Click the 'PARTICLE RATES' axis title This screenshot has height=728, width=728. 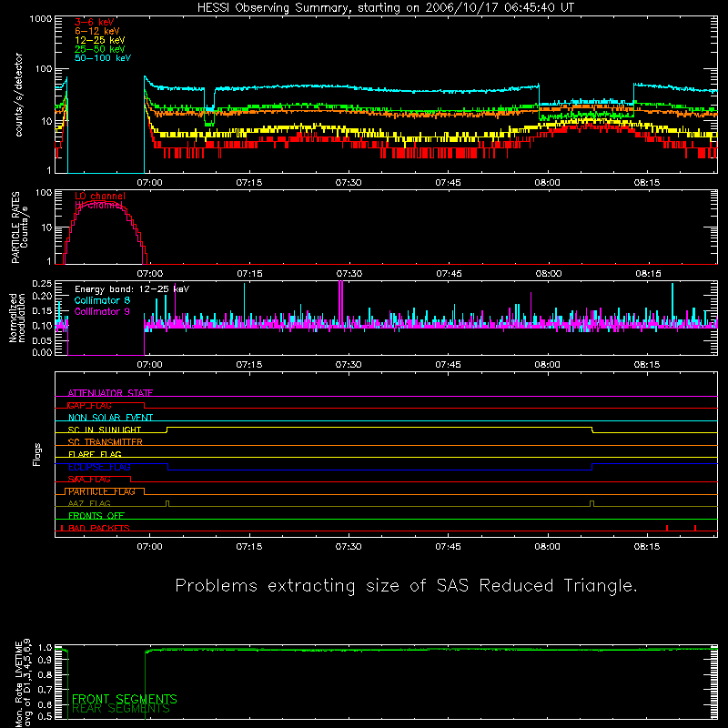(15, 227)
